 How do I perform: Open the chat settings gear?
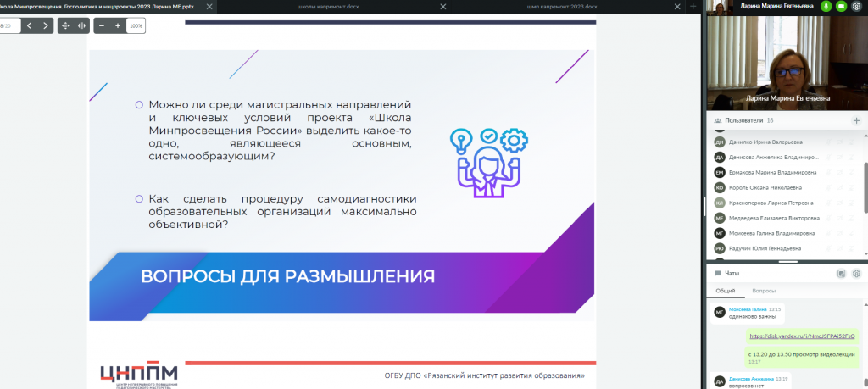pyautogui.click(x=856, y=274)
